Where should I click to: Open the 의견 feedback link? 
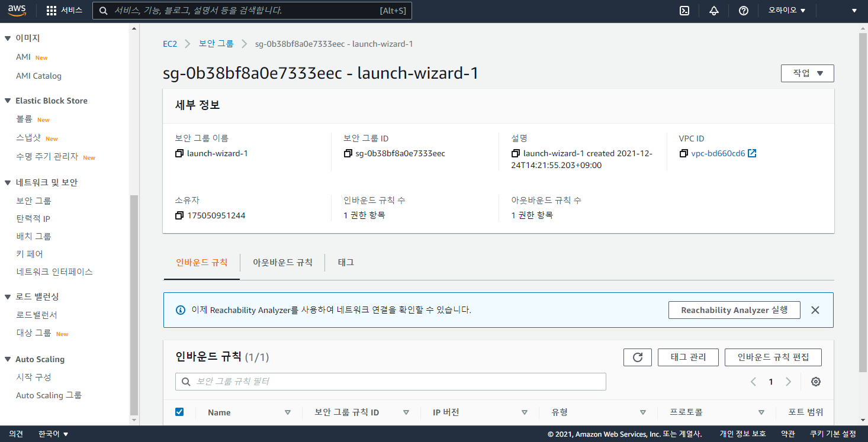[16, 434]
